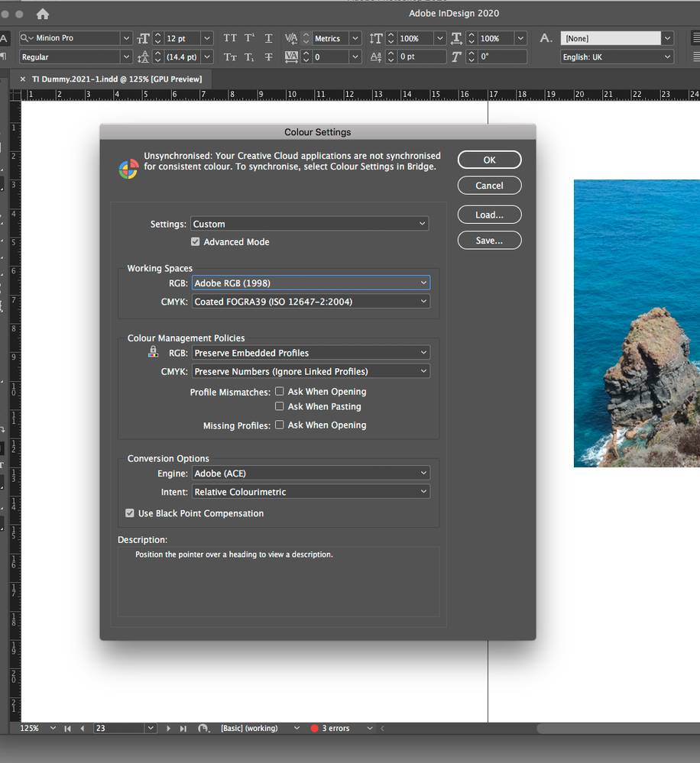Click the Small Caps icon

point(230,57)
